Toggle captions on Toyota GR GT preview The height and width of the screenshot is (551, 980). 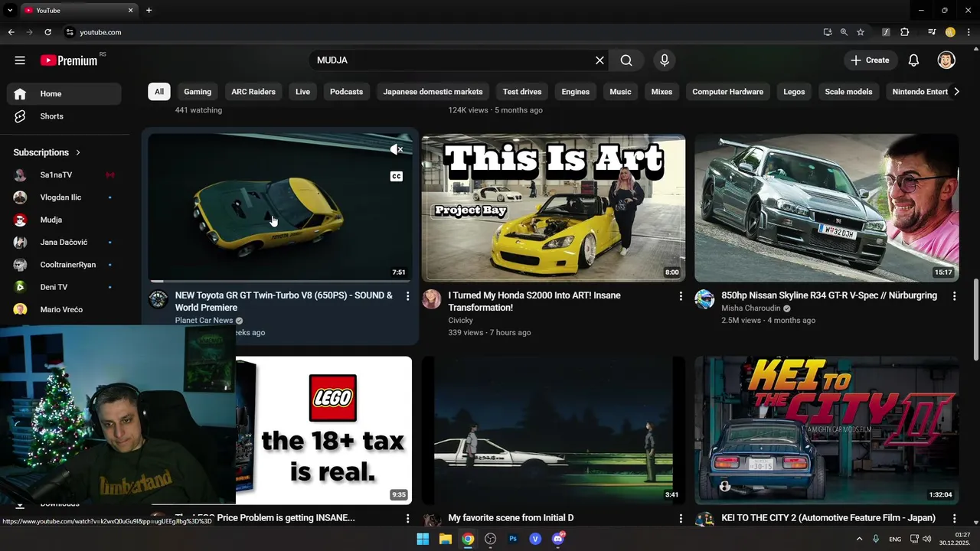[x=396, y=176]
